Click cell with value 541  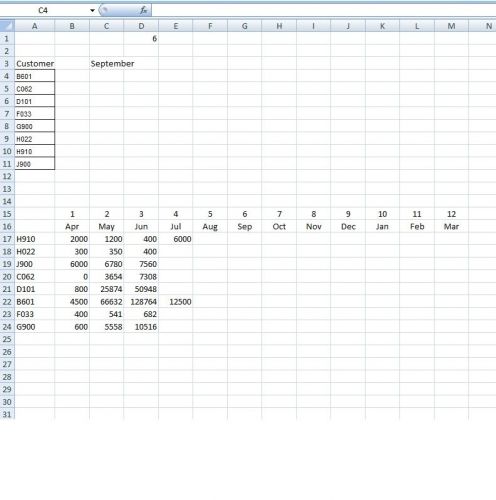[x=107, y=314]
